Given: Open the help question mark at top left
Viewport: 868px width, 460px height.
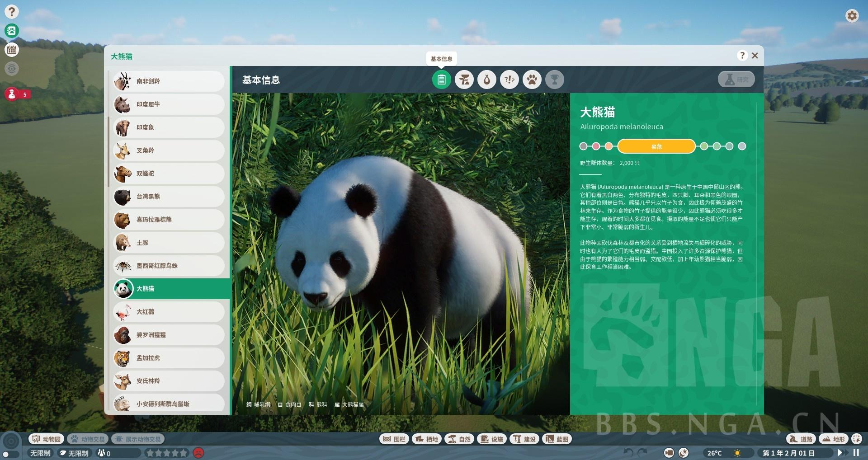Looking at the screenshot, I should coord(12,12).
